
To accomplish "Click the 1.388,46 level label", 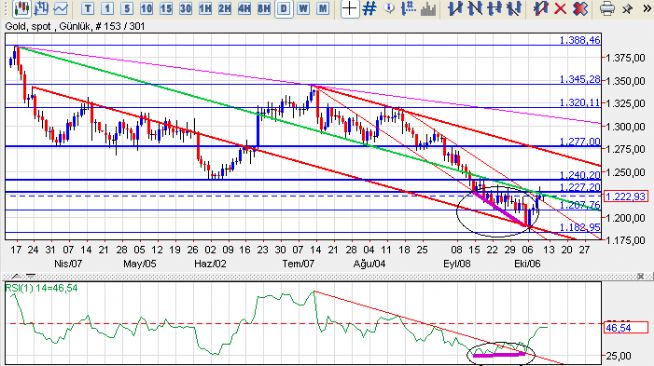I will click(x=580, y=40).
